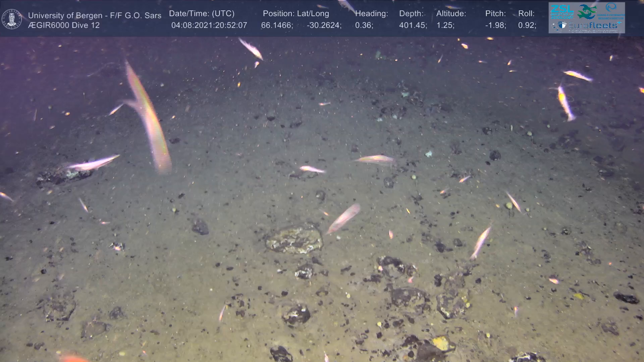Click the Pitch value -1.98
Viewport: 644px width, 362px height.
495,25
